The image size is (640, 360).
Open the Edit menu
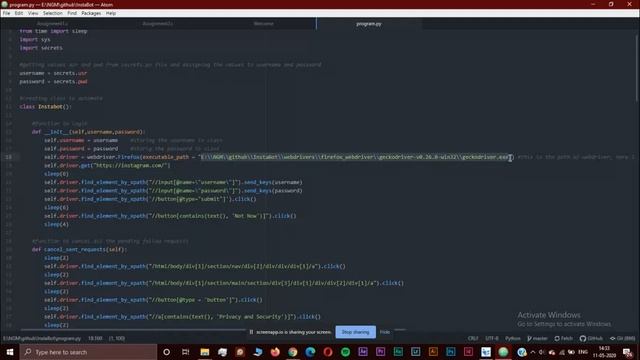coord(19,13)
